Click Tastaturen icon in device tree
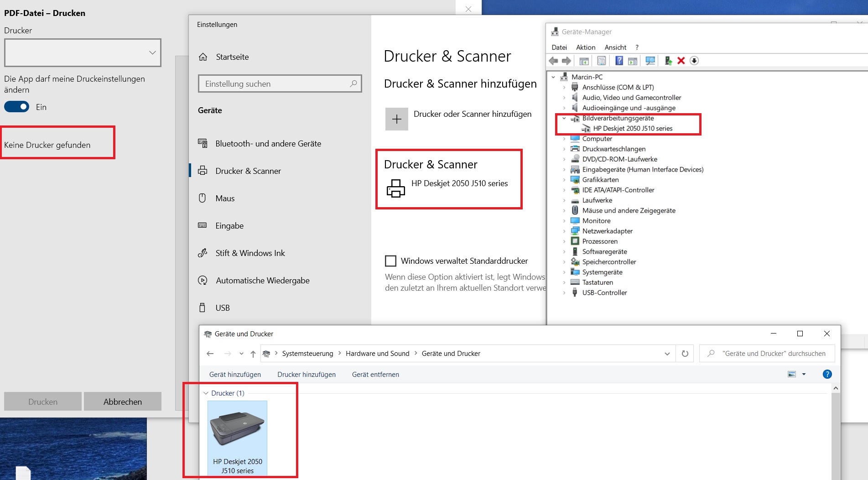This screenshot has width=868, height=480. [575, 282]
